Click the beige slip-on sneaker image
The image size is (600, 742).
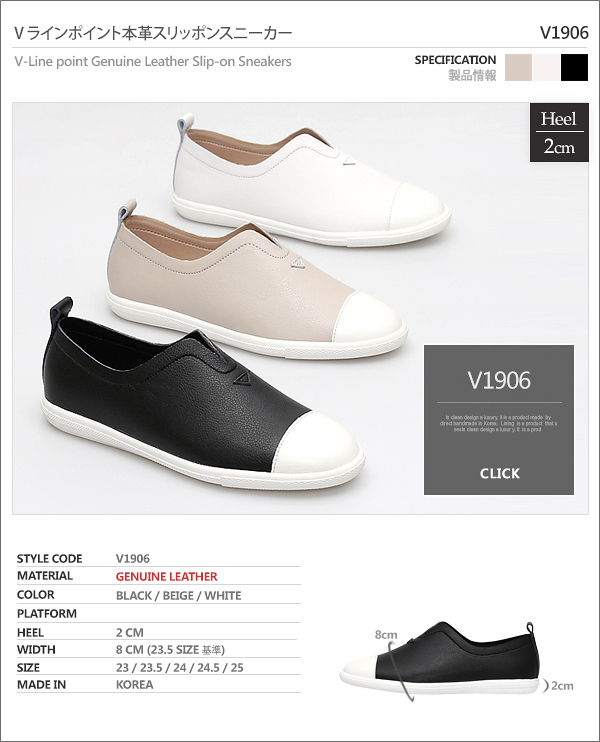[x=256, y=277]
